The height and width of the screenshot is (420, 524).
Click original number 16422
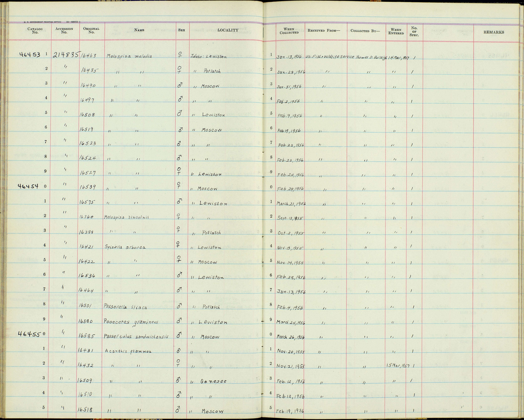[x=87, y=262]
